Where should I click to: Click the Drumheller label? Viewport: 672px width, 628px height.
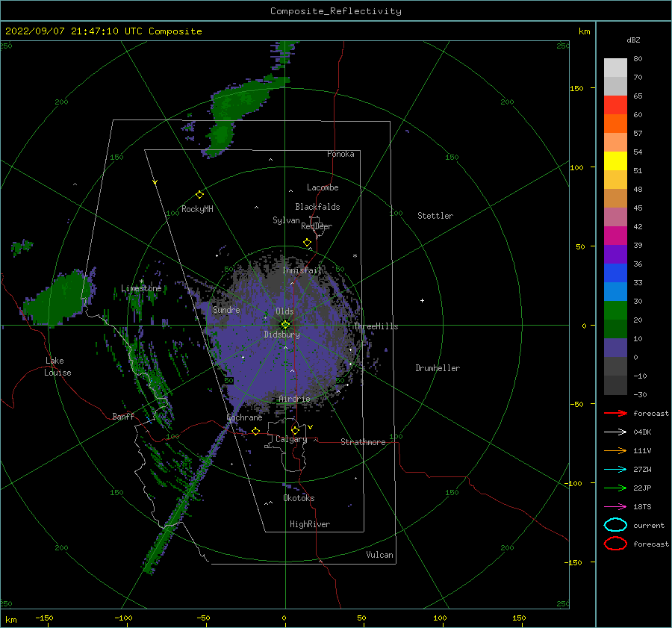click(x=438, y=368)
